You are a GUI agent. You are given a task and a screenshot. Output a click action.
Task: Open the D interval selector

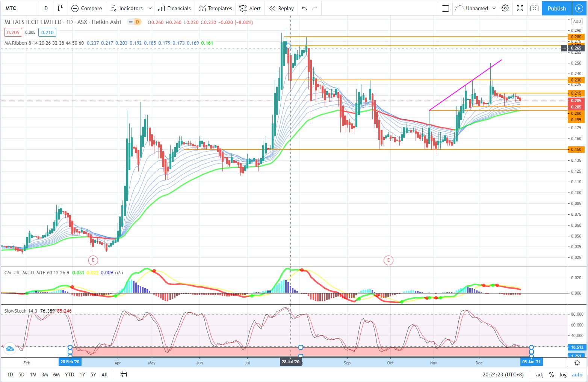coord(46,8)
